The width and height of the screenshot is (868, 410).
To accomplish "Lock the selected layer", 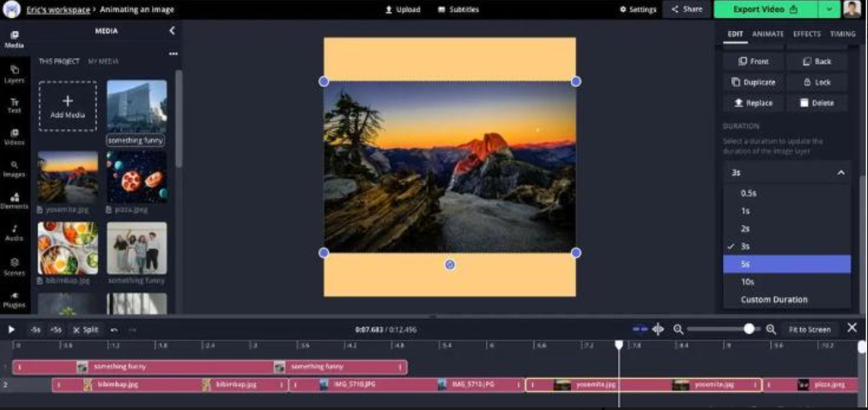I will pos(816,83).
